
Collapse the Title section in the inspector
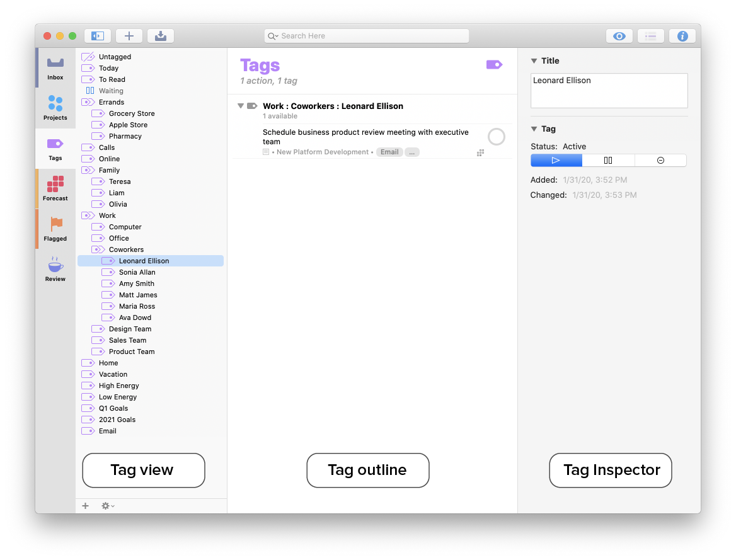[x=534, y=60]
